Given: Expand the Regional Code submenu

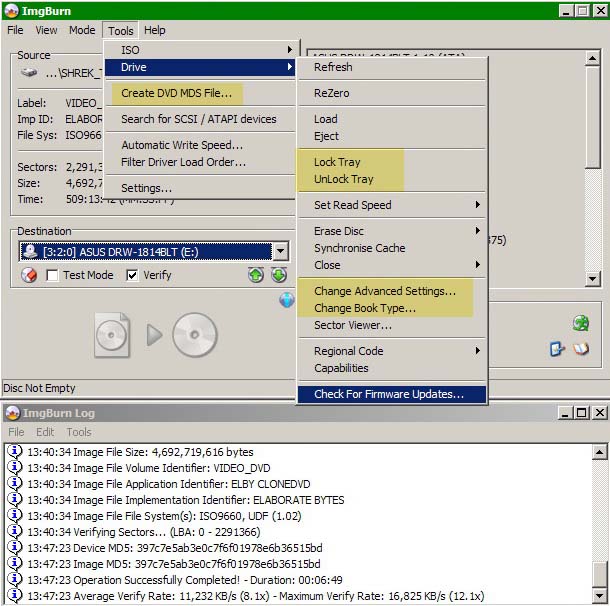Looking at the screenshot, I should pos(392,350).
